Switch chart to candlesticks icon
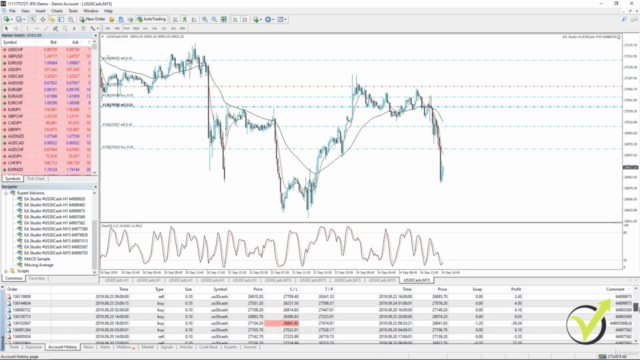 pos(184,19)
